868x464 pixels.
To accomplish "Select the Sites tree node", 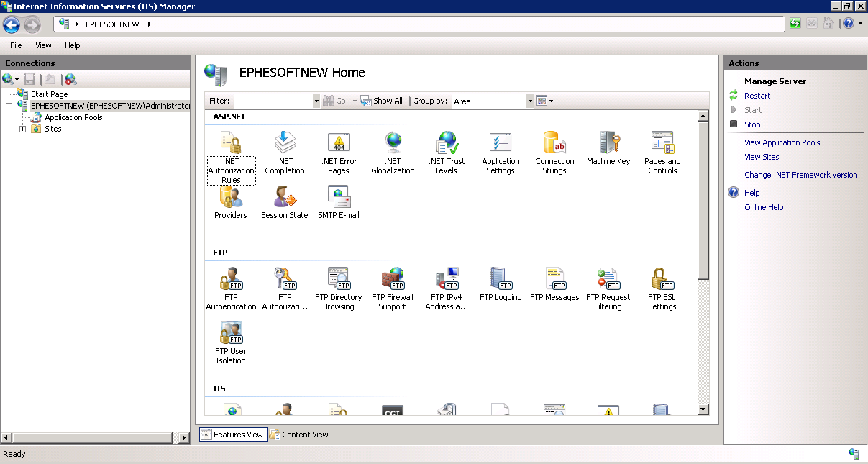I will point(53,129).
